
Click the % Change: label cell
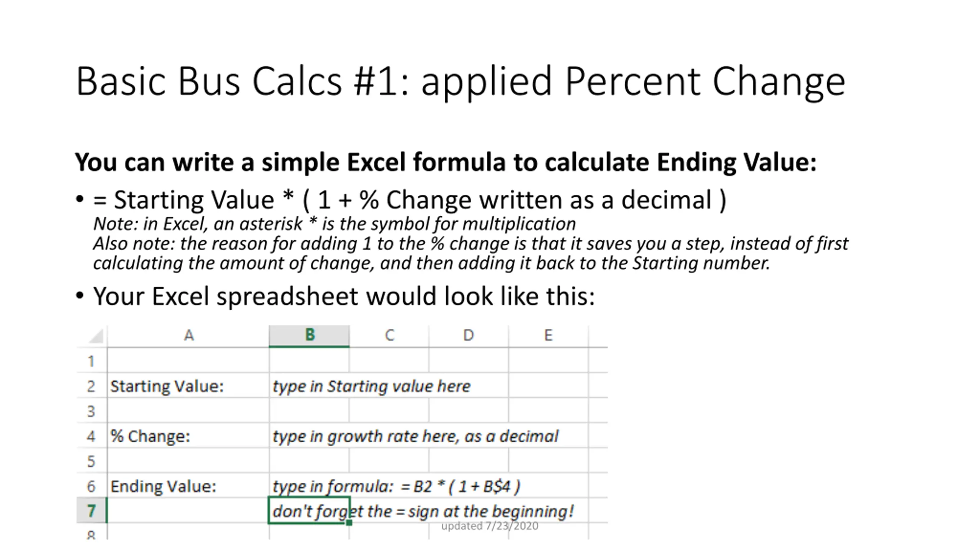(x=188, y=436)
